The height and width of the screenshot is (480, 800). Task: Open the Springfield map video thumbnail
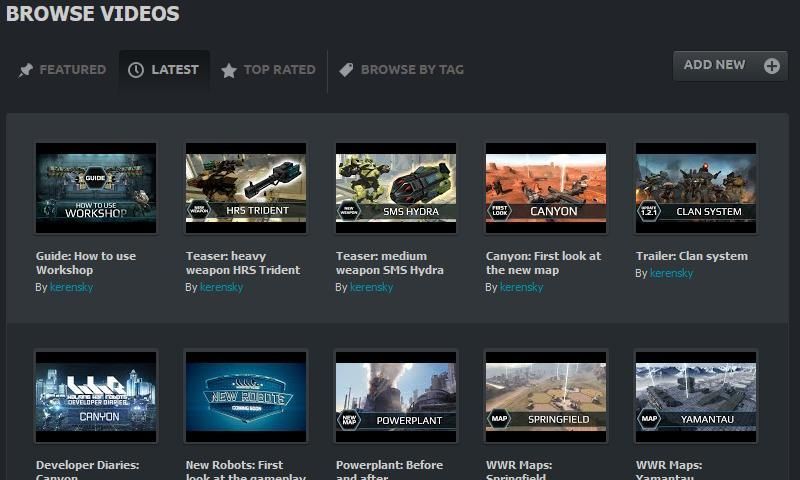click(x=546, y=396)
